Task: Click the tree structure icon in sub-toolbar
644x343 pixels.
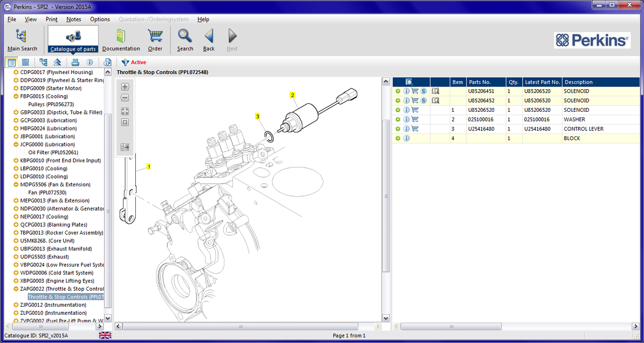Action: pyautogui.click(x=43, y=62)
